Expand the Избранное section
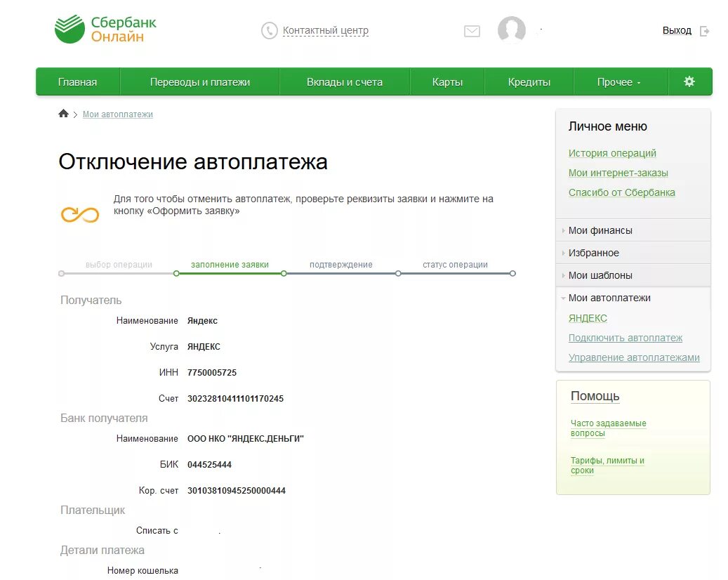This screenshot has width=728, height=580. click(x=633, y=253)
